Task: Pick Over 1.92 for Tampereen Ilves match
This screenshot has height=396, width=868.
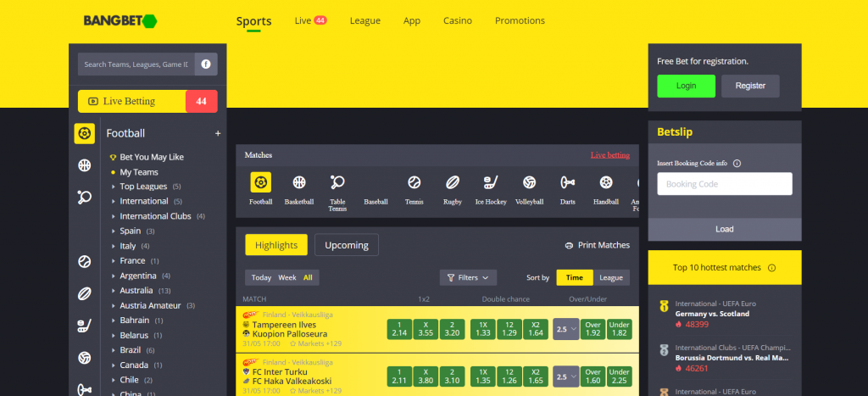Action: point(593,329)
